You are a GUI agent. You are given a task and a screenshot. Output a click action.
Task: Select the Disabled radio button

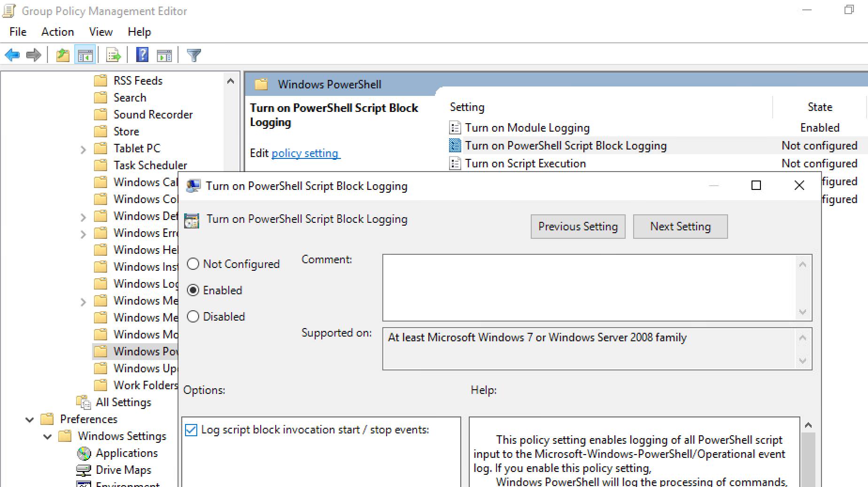[193, 316]
